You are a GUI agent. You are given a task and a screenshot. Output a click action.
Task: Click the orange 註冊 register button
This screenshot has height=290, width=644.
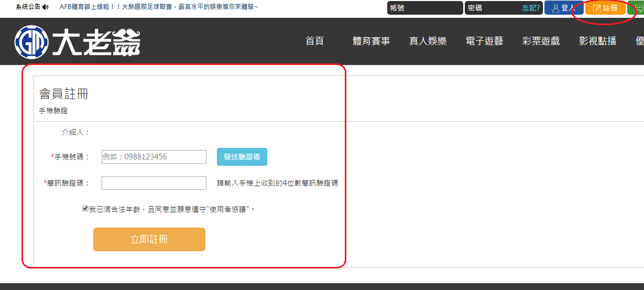(605, 8)
